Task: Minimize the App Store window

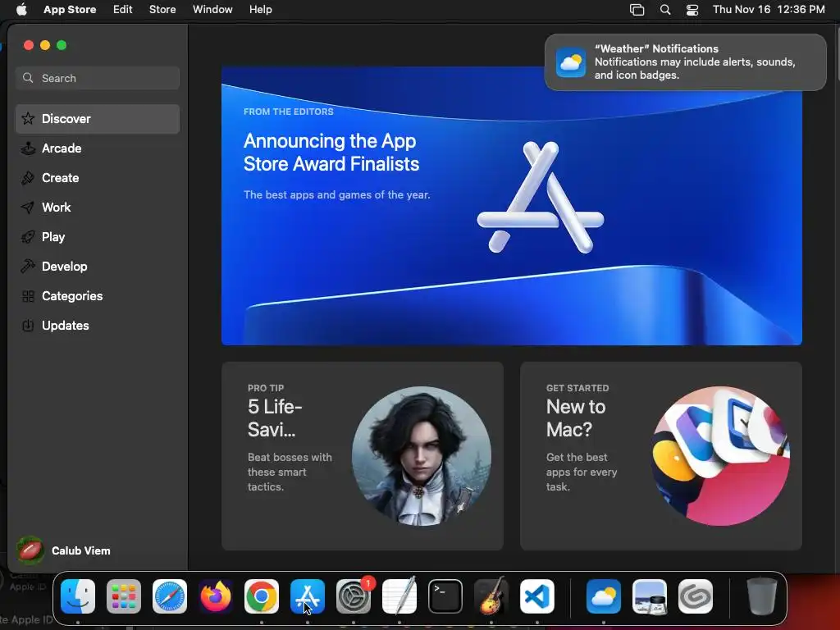Action: pos(45,46)
